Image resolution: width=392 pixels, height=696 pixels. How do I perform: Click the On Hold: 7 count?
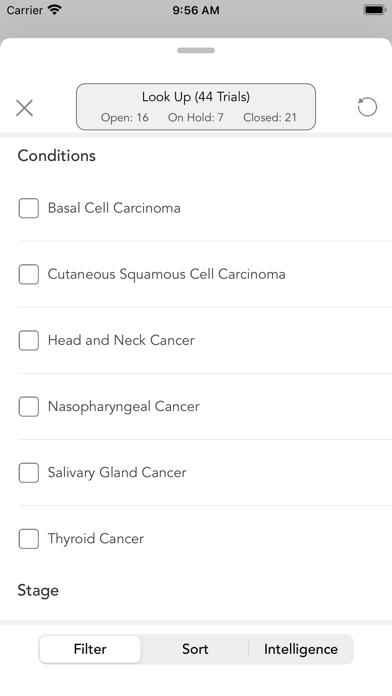(x=196, y=118)
